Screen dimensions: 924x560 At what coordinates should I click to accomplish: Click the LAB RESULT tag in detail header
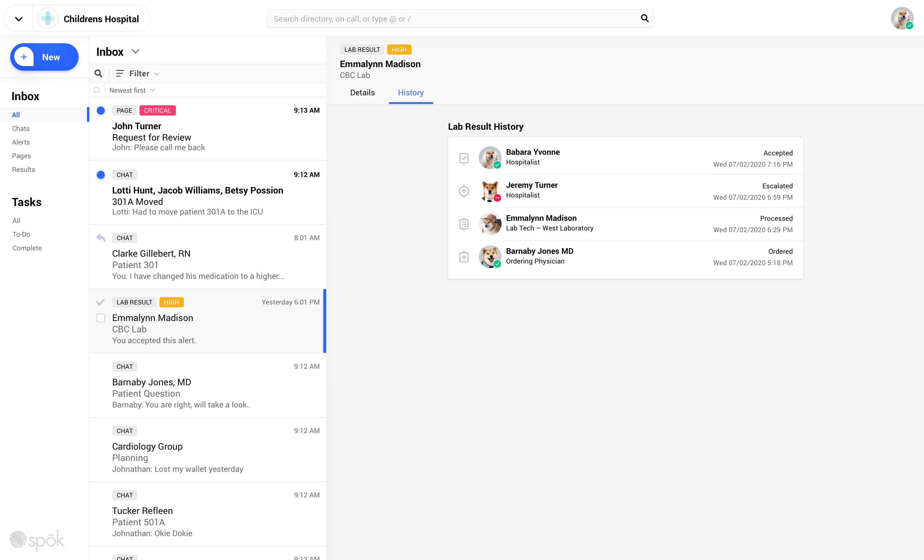click(362, 50)
